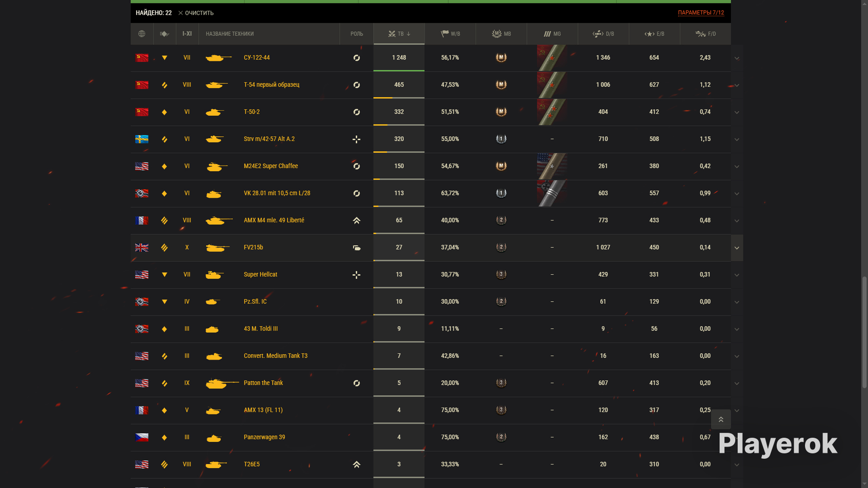
Task: Expand the FV215b row details
Action: click(737, 248)
